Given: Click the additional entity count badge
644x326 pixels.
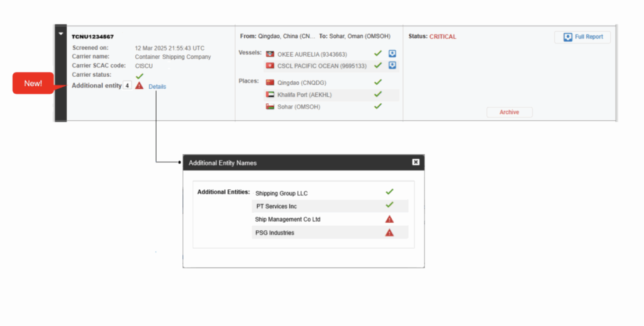Looking at the screenshot, I should pyautogui.click(x=127, y=86).
